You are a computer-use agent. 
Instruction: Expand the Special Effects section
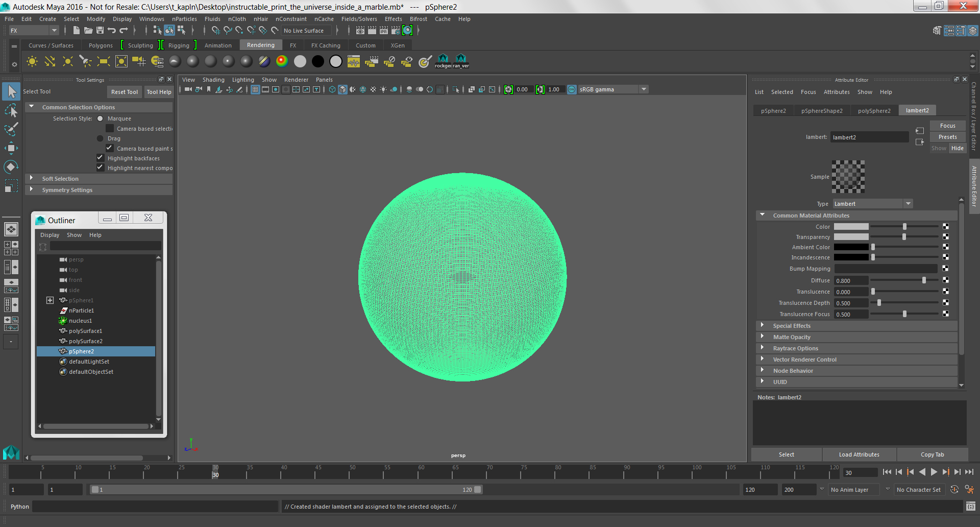[763, 325]
